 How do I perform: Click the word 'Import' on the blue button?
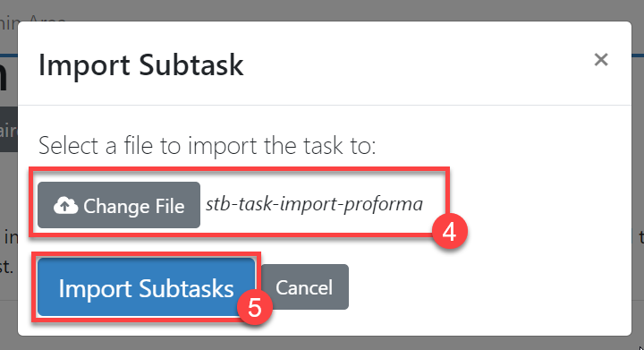(95, 289)
